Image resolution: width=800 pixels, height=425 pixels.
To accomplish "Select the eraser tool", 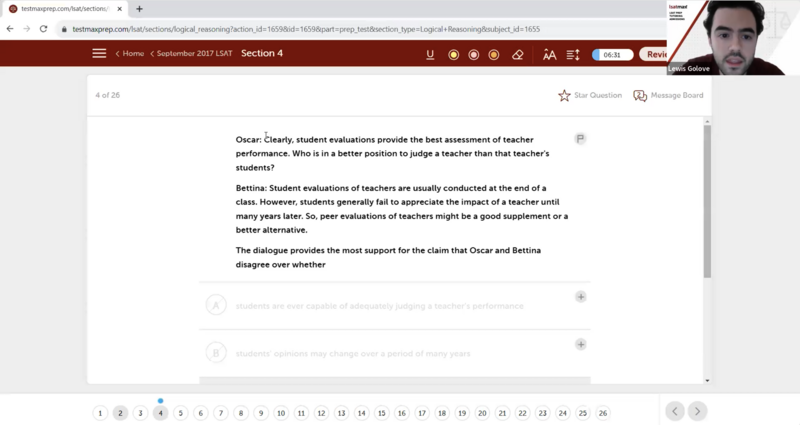I will pos(517,54).
